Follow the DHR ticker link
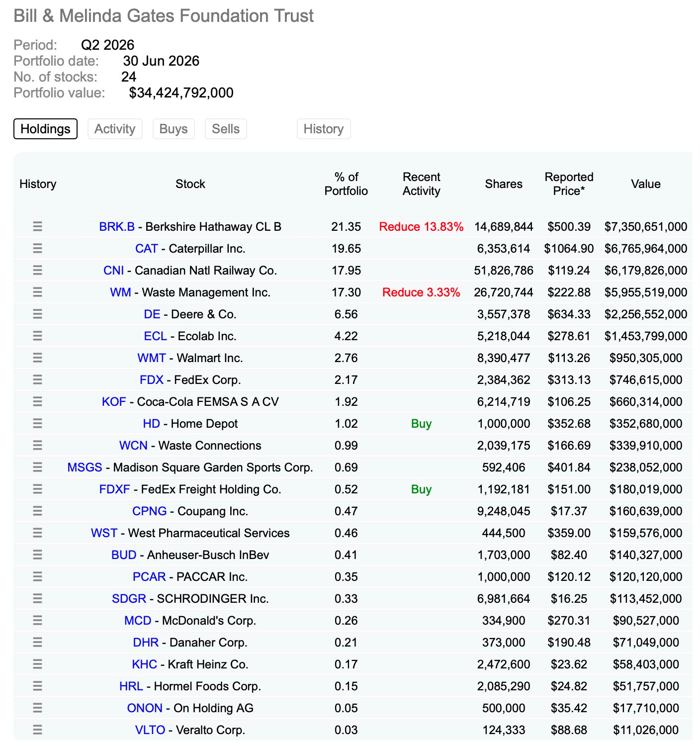This screenshot has width=700, height=749. pos(146,643)
